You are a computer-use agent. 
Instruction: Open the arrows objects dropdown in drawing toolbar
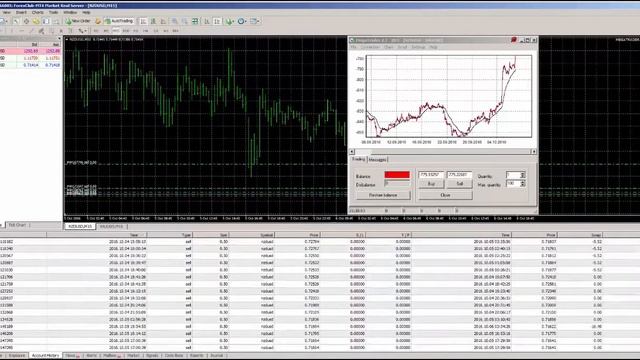click(83, 31)
